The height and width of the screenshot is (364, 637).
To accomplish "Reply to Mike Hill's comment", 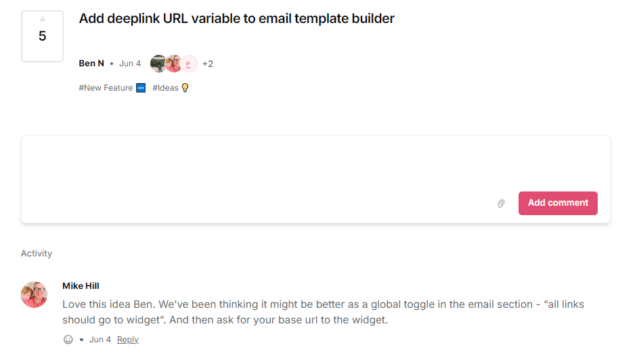I will click(x=127, y=340).
